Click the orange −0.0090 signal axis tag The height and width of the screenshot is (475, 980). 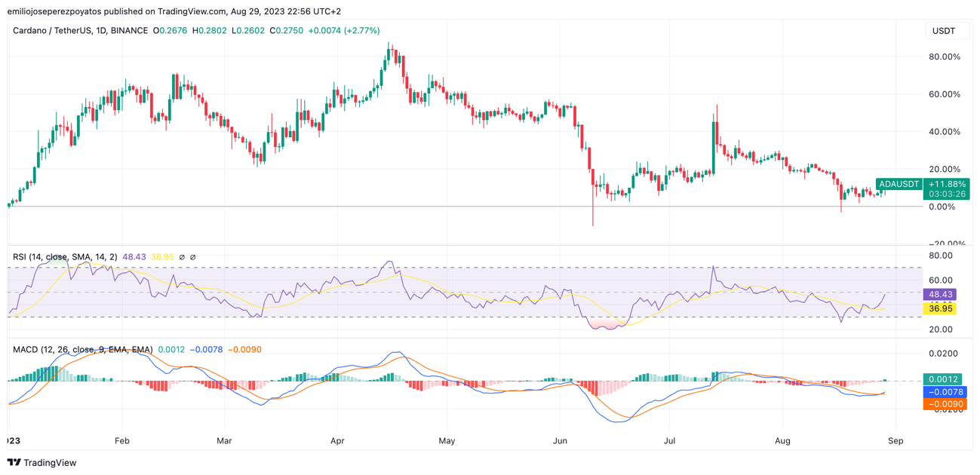pos(942,404)
